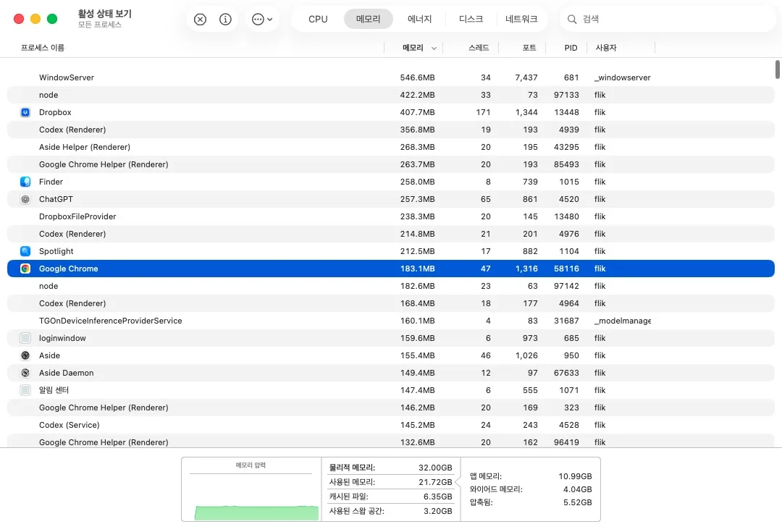The image size is (782, 532).
Task: Click the 알림 센터 process icon
Action: (x=25, y=390)
